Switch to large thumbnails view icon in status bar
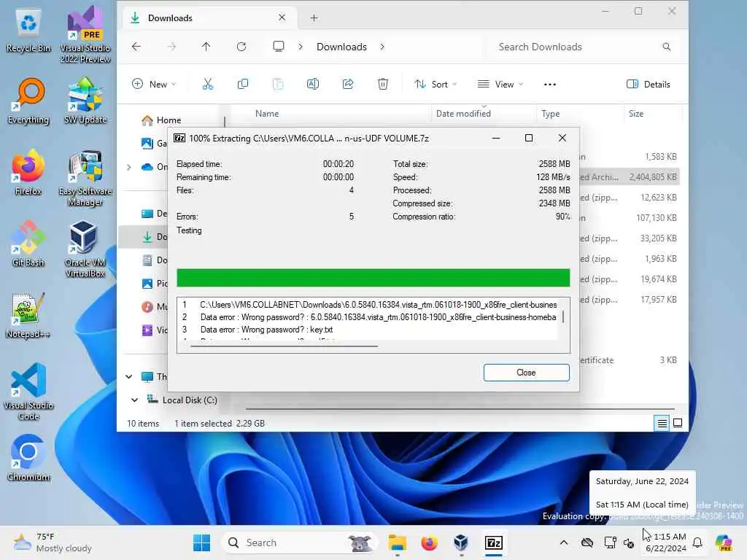747x560 pixels. coord(678,423)
